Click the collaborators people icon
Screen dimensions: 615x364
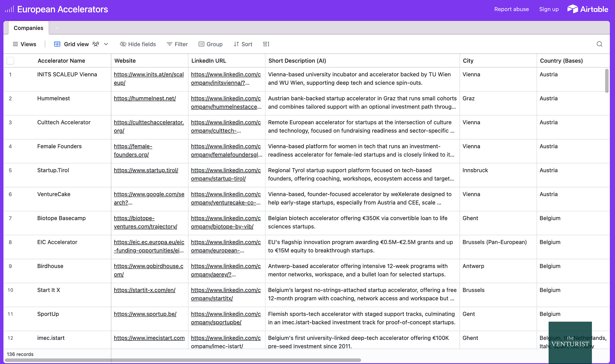pos(96,44)
